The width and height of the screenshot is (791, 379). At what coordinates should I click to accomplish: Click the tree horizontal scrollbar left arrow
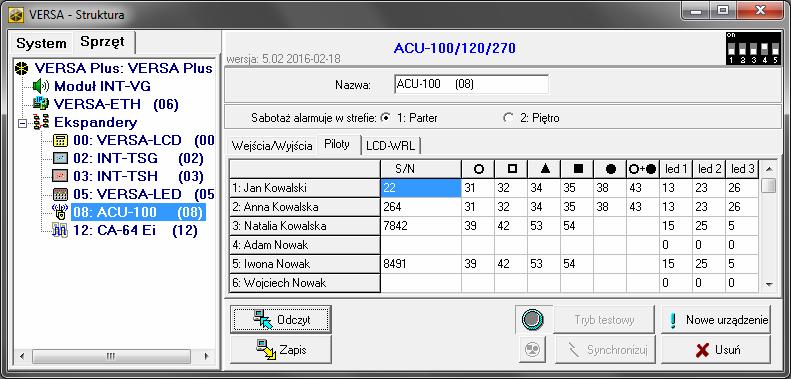(22, 356)
